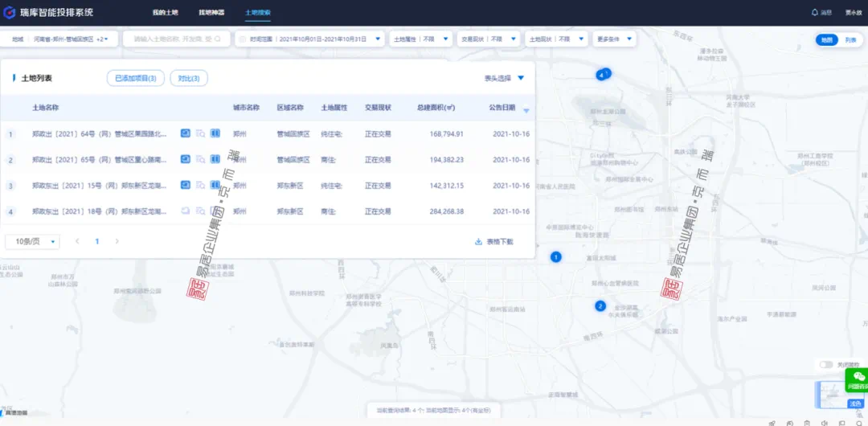The width and height of the screenshot is (868, 426).
Task: Click the download icon beside 表格下载
Action: pos(479,241)
